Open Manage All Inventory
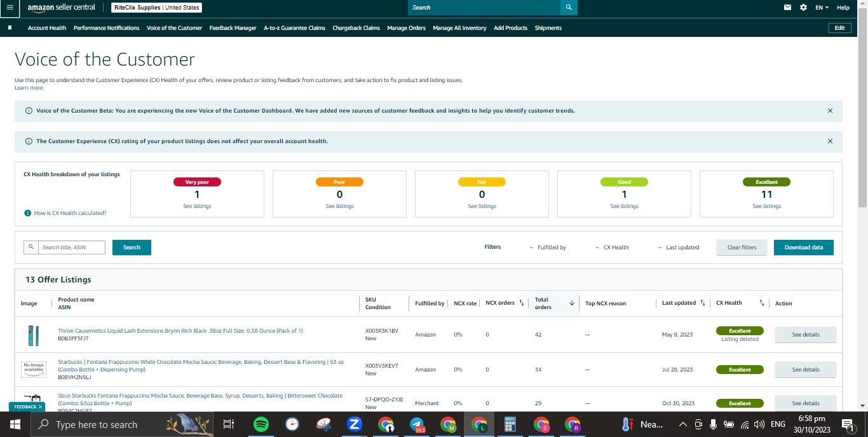Screen dimensions: 868x437 (459, 28)
